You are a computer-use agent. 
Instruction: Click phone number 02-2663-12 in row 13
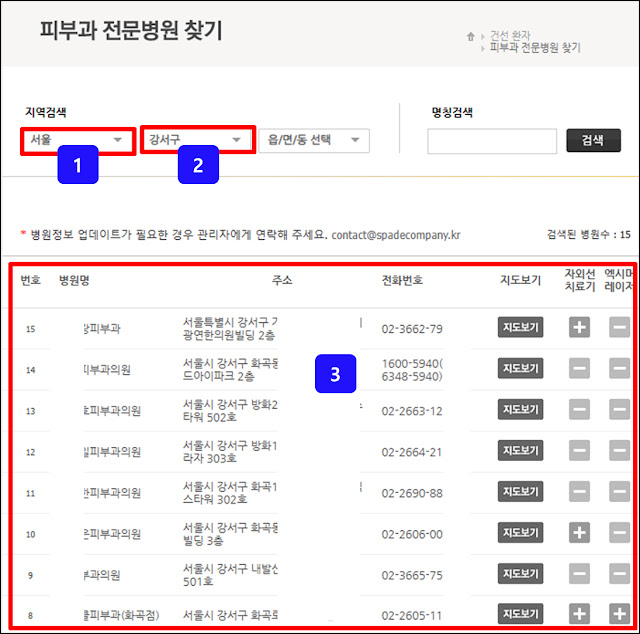click(412, 411)
